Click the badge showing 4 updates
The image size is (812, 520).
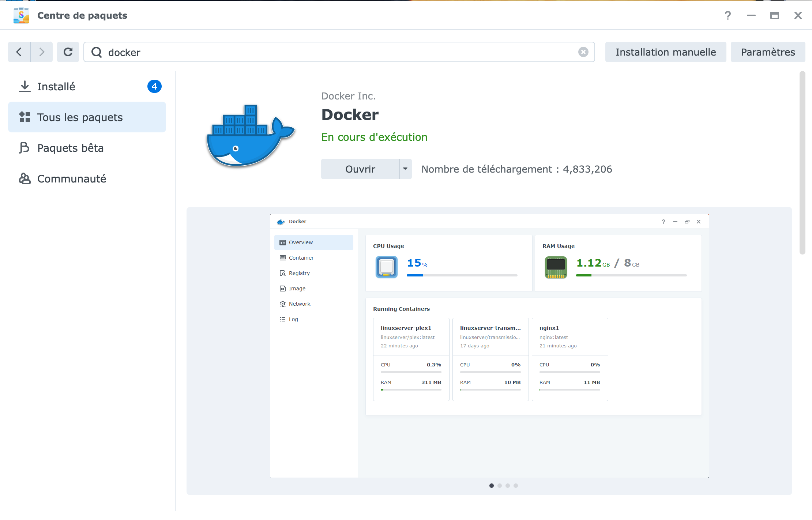tap(154, 86)
